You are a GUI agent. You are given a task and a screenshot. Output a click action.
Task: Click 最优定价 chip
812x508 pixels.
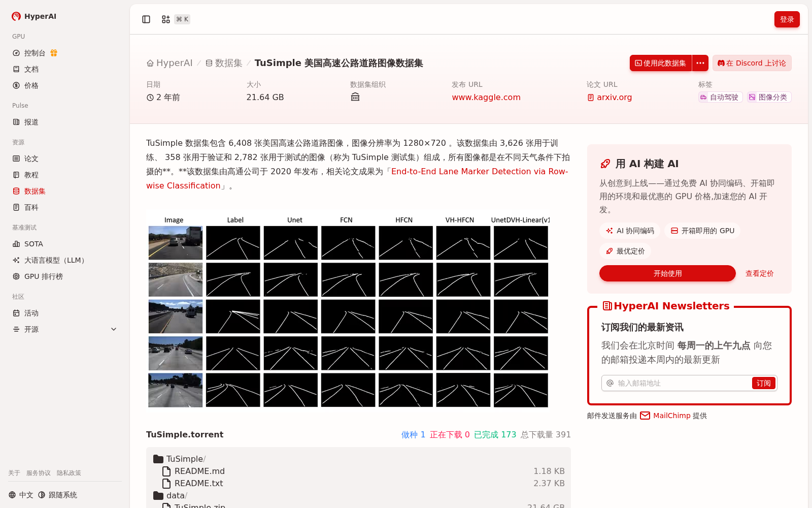click(625, 251)
